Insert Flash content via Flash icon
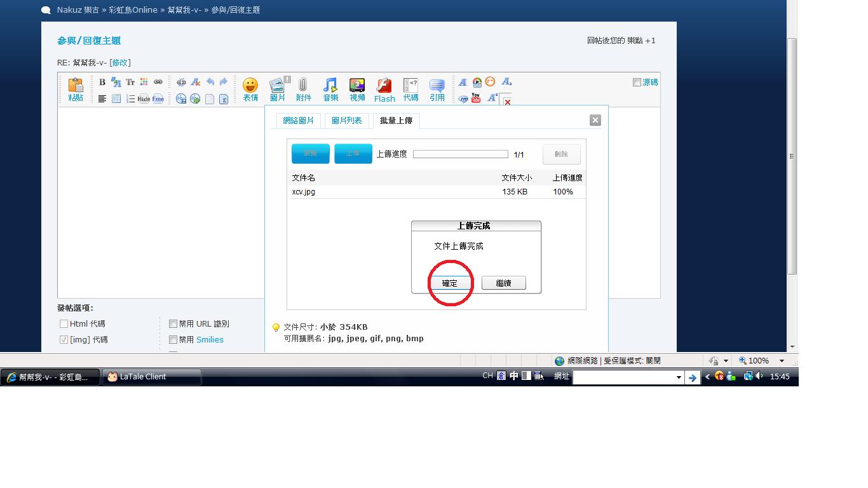Image resolution: width=868 pixels, height=488 pixels. tap(384, 90)
